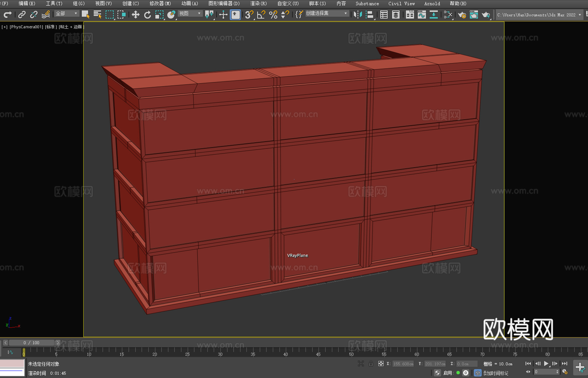Choose Rectangular Selection Region tool
Screen dimensions: 588x378
point(110,14)
